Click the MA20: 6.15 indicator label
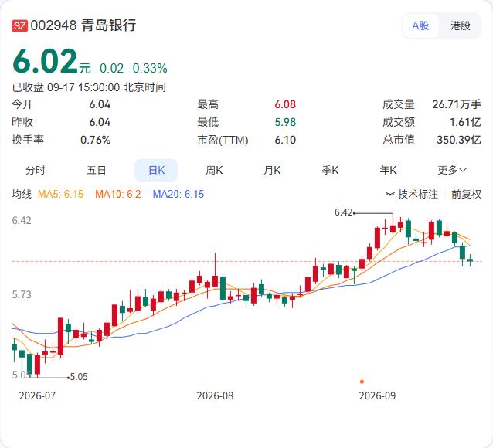The image size is (493, 448). [x=178, y=194]
